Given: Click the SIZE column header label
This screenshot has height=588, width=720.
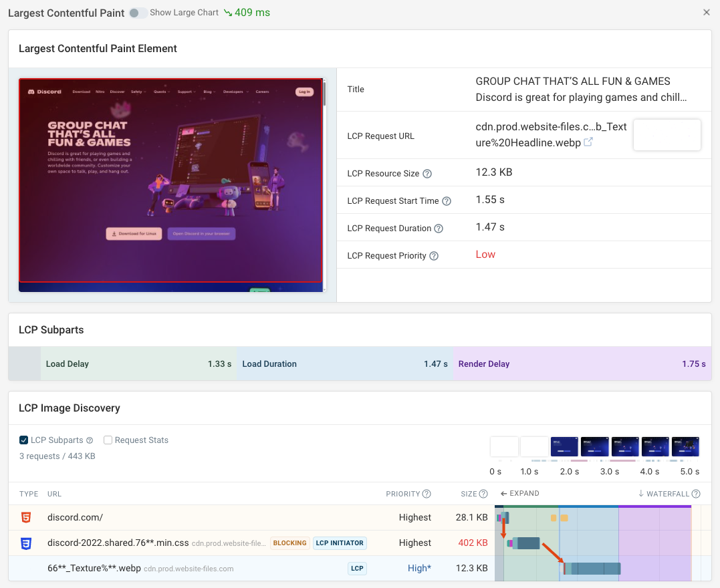Looking at the screenshot, I should [x=469, y=494].
